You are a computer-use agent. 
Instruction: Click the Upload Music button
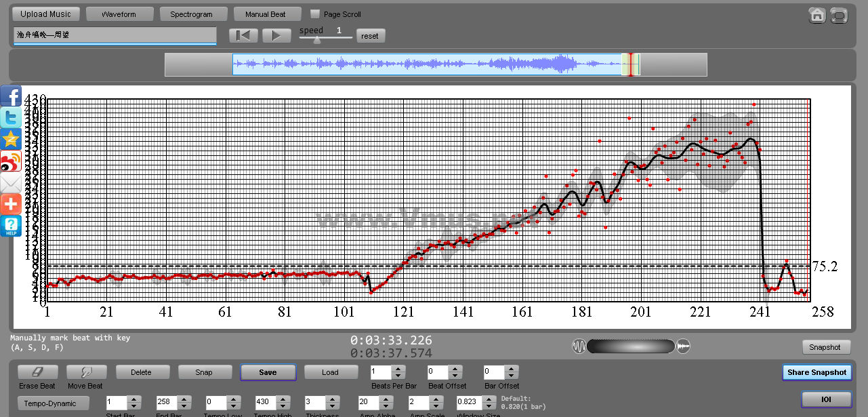click(x=45, y=14)
